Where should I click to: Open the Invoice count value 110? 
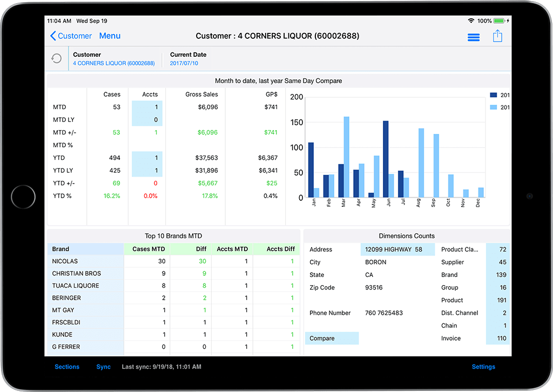point(498,339)
